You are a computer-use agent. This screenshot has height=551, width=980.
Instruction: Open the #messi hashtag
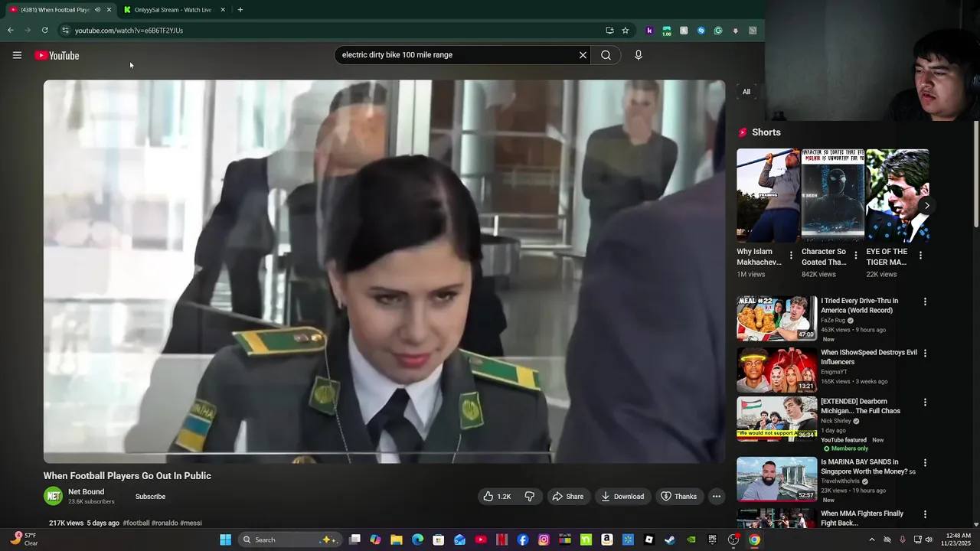pos(191,523)
